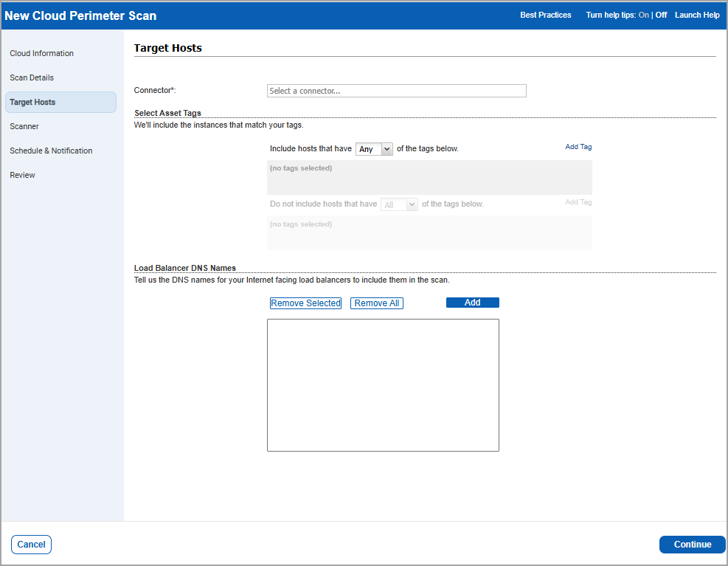Open the disabled All tags dropdown
Screen dimensions: 728x566
point(399,204)
